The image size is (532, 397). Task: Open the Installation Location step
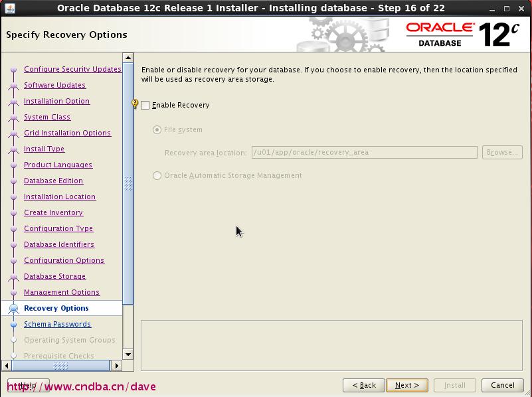[60, 197]
